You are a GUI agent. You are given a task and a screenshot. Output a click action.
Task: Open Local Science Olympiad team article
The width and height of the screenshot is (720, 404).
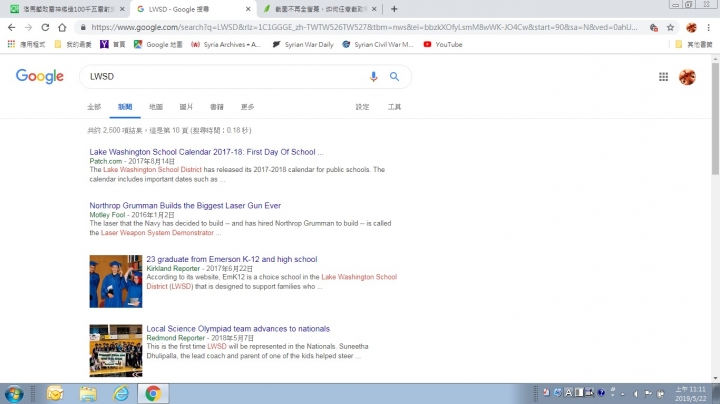pyautogui.click(x=238, y=329)
